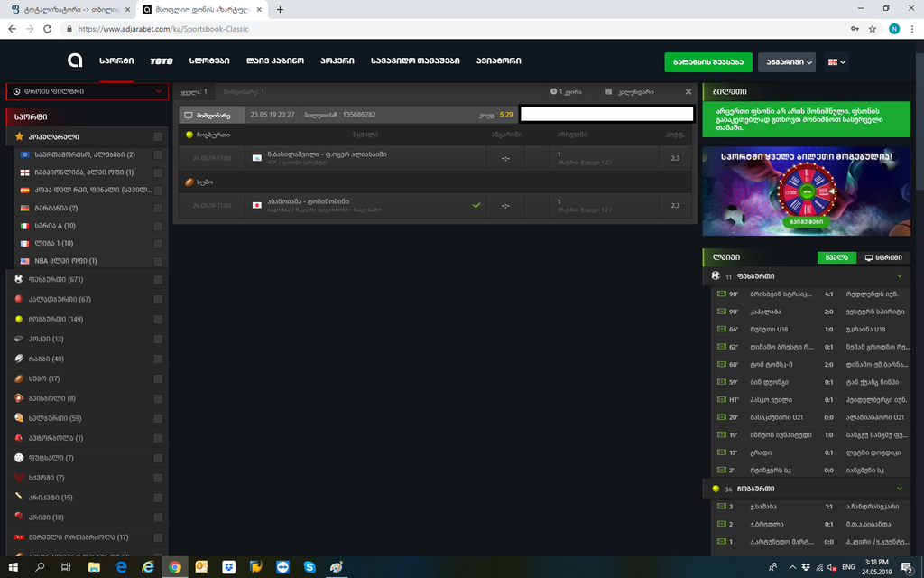Open Chrome from the Windows taskbar
Screen dimensions: 924x578
click(175, 567)
